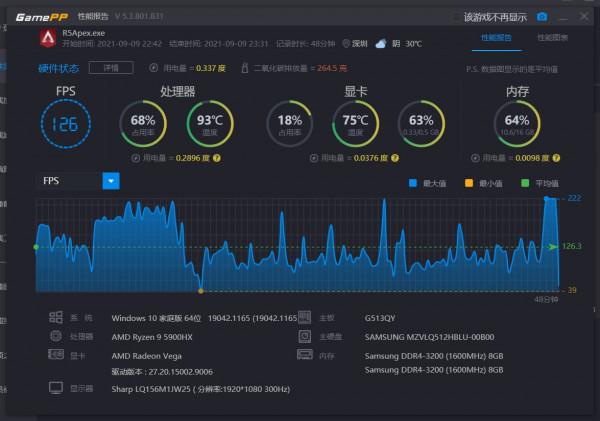
Task: Click memory power usage help icon
Action: click(556, 158)
